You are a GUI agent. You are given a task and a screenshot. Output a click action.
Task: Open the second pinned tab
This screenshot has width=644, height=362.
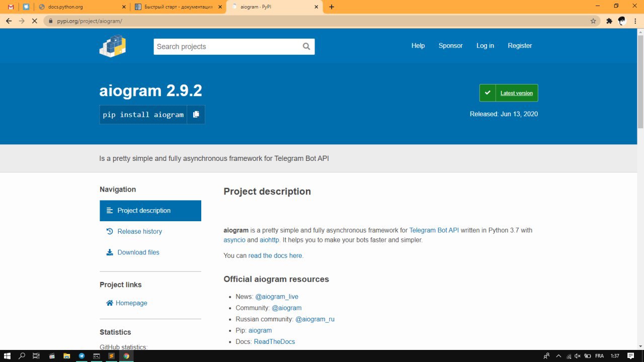coord(26,7)
